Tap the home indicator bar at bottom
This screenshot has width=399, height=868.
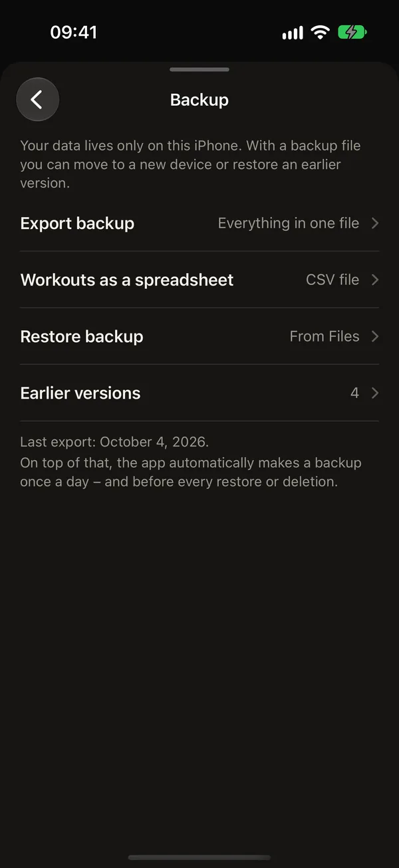point(199,858)
